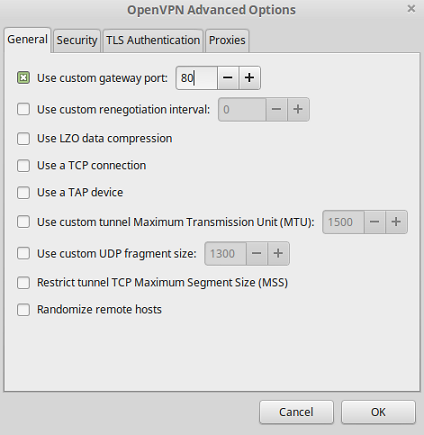Increase the custom gateway port value
This screenshot has width=424, height=435.
pyautogui.click(x=249, y=78)
